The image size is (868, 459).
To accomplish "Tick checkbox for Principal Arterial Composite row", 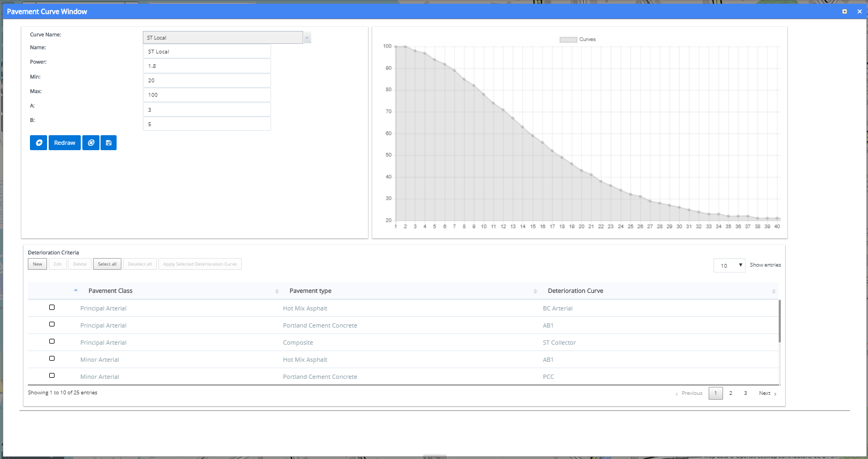I will 52,341.
